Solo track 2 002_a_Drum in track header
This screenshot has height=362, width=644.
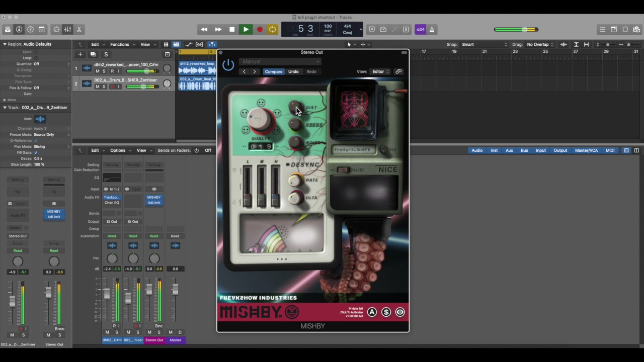(104, 86)
